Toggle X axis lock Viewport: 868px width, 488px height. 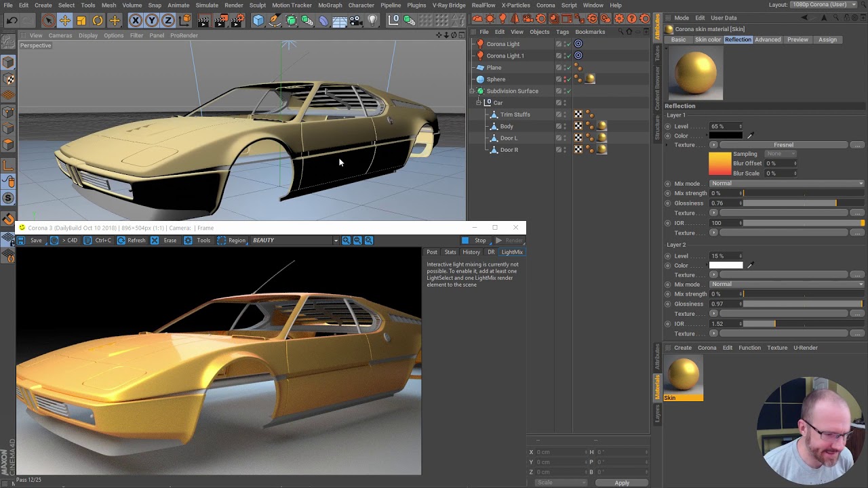(x=136, y=20)
